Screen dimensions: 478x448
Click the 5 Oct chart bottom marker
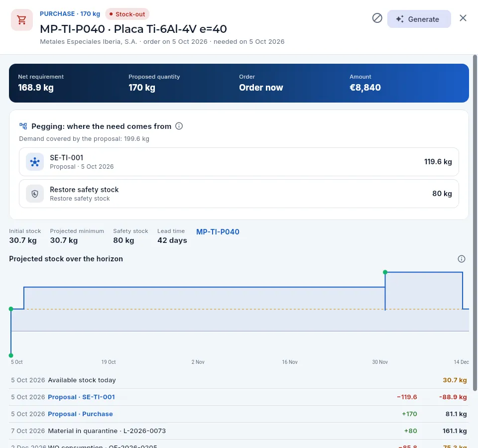(11, 355)
